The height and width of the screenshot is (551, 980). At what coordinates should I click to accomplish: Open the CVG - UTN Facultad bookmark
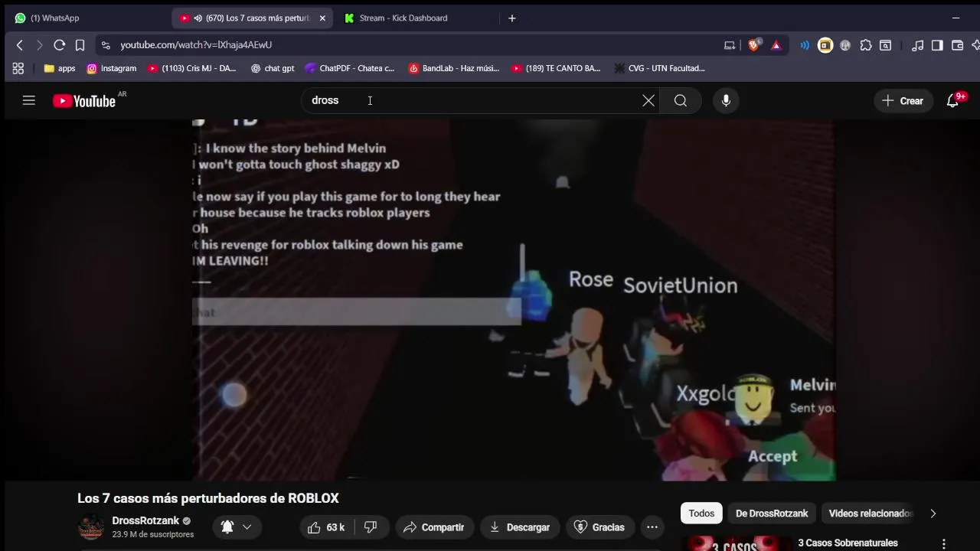659,68
